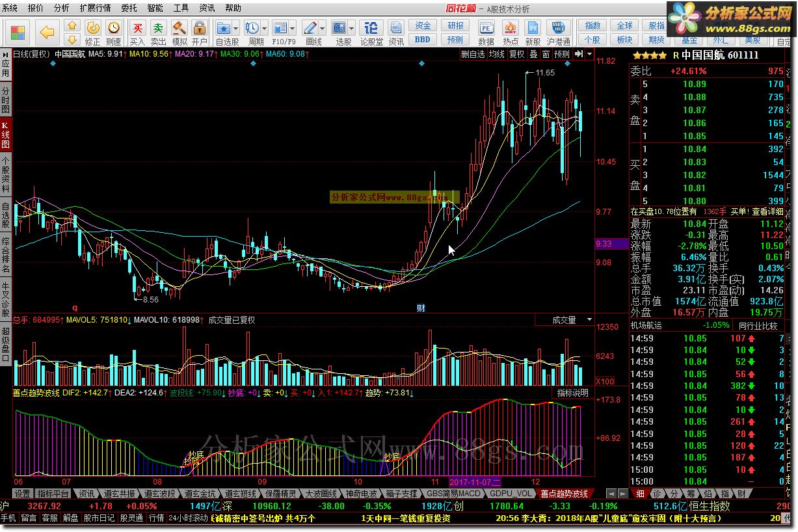Click the 资金 button

coord(423,25)
